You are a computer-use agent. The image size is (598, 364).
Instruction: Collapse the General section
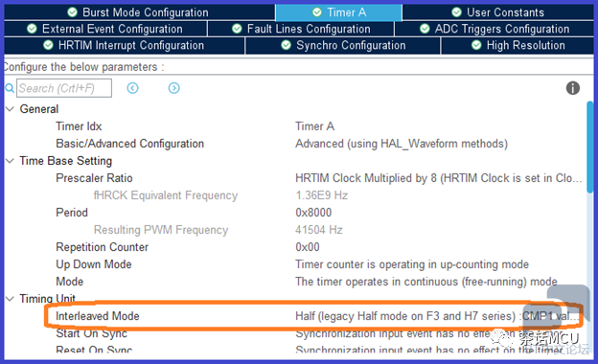tap(11, 109)
